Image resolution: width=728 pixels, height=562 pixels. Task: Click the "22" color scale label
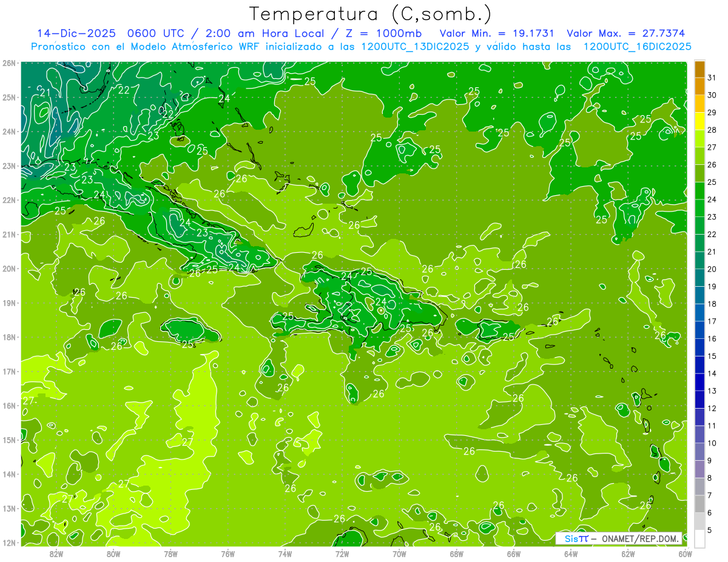tap(712, 234)
